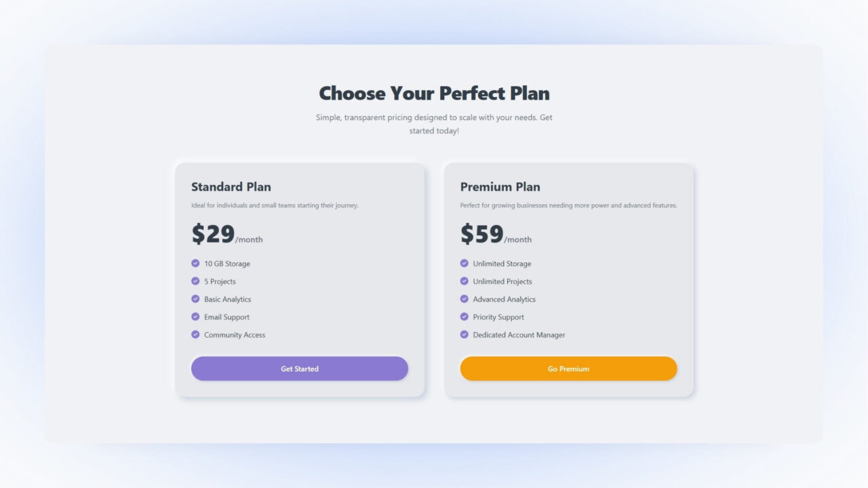Click the Choose Your Perfect Plan title
Viewport: 868px width, 488px height.
click(x=434, y=93)
